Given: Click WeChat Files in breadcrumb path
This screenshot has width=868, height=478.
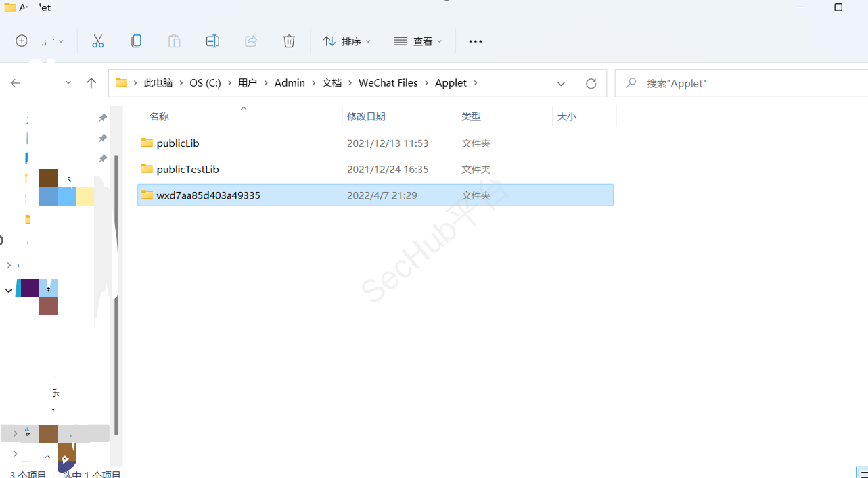Looking at the screenshot, I should (388, 83).
